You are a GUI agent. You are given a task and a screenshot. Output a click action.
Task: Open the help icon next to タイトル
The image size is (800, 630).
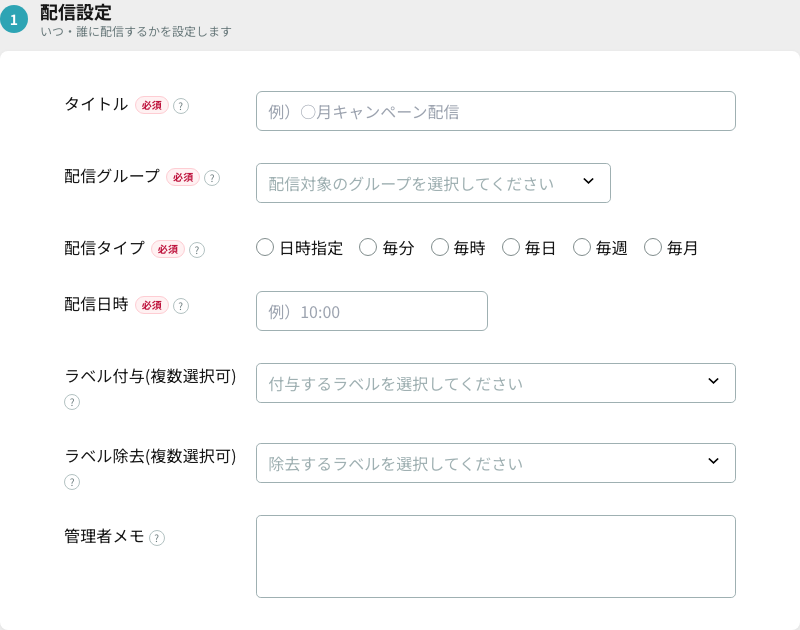(181, 106)
